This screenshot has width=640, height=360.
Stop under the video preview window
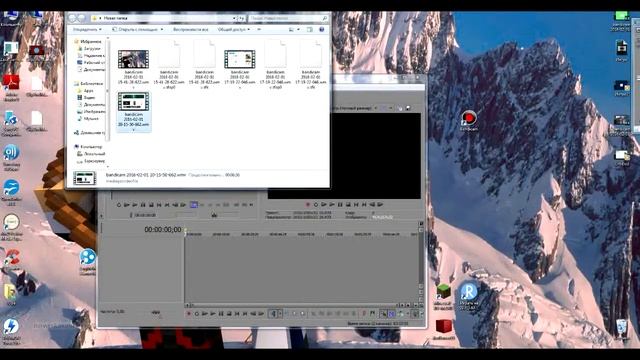(x=348, y=204)
